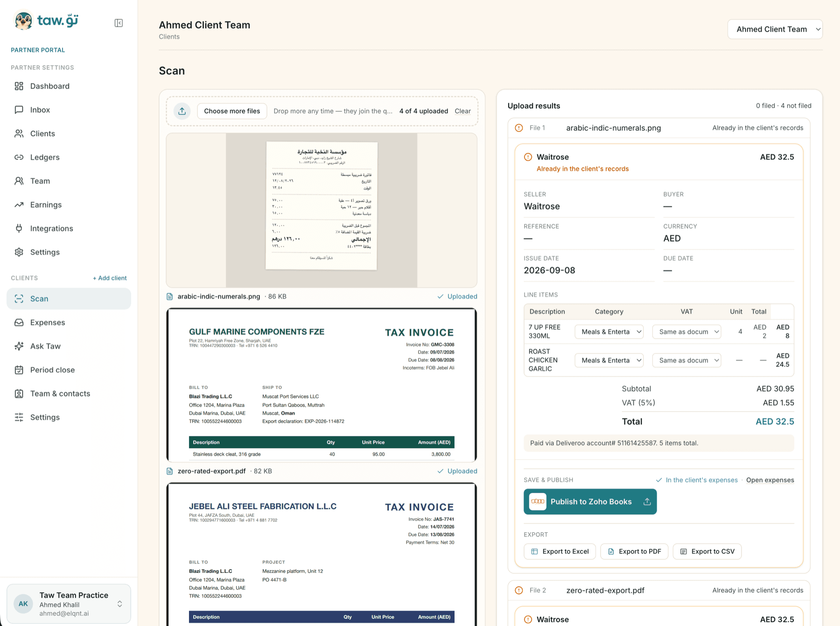Click the Period close calendar icon
Image resolution: width=840 pixels, height=626 pixels.
pyautogui.click(x=19, y=370)
